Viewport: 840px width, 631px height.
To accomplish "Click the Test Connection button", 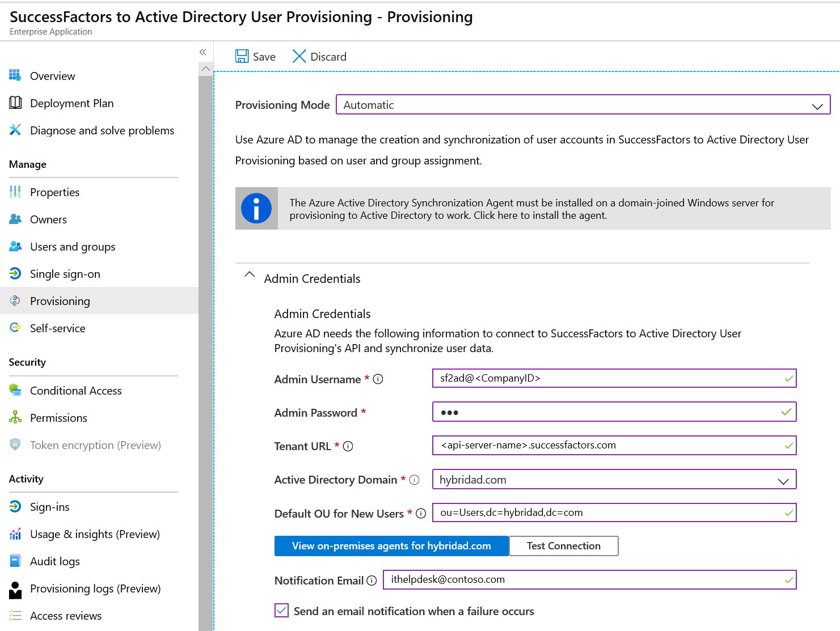I will pyautogui.click(x=564, y=546).
